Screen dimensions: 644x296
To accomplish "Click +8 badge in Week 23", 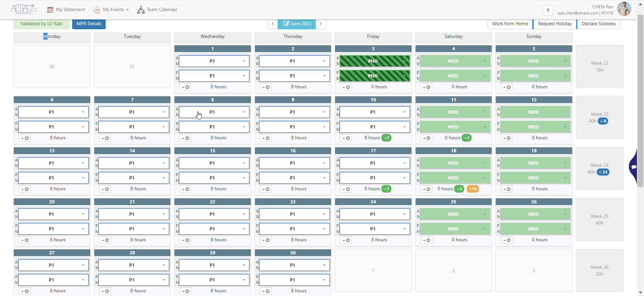I will click(603, 121).
